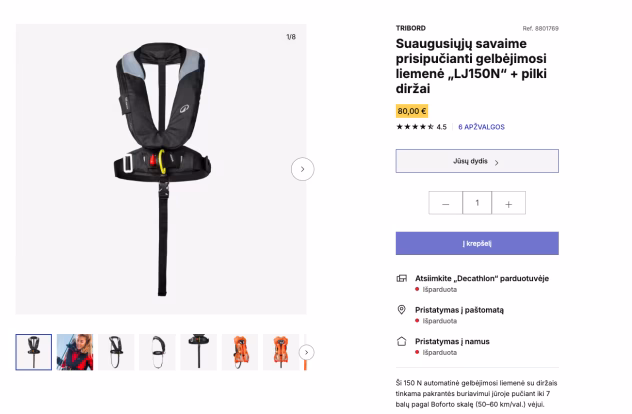The image size is (632, 414).
Task: Click the quantity input field showing 1
Action: tap(477, 203)
